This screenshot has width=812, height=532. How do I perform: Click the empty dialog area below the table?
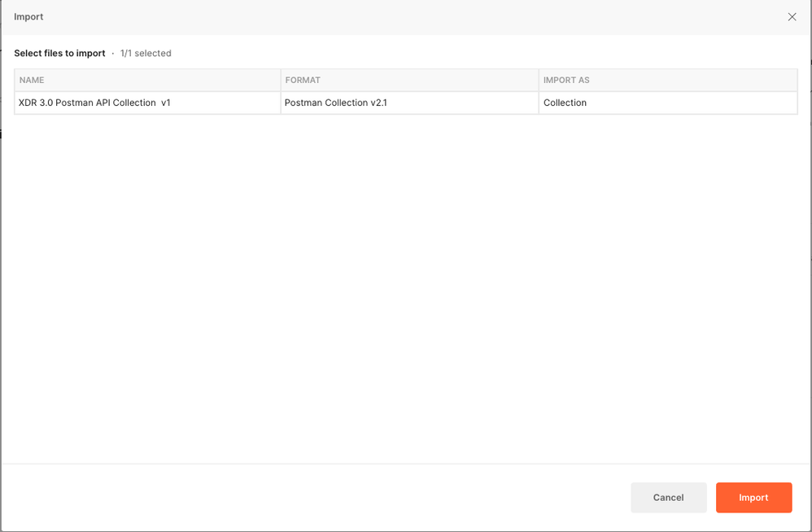[405, 285]
